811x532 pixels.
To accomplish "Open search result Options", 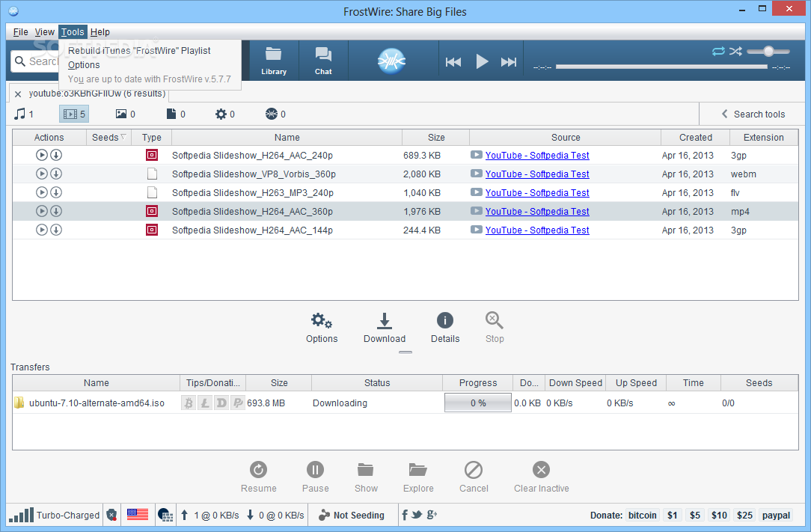I will (322, 328).
